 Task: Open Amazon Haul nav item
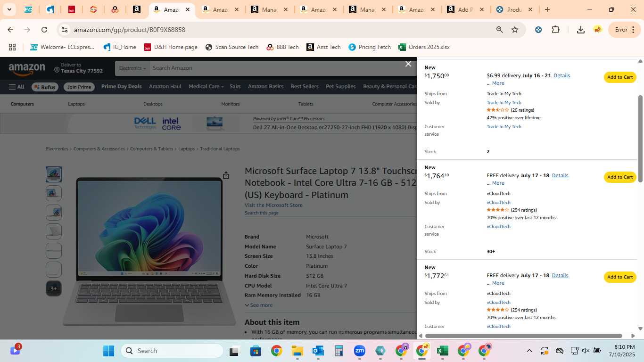[165, 87]
